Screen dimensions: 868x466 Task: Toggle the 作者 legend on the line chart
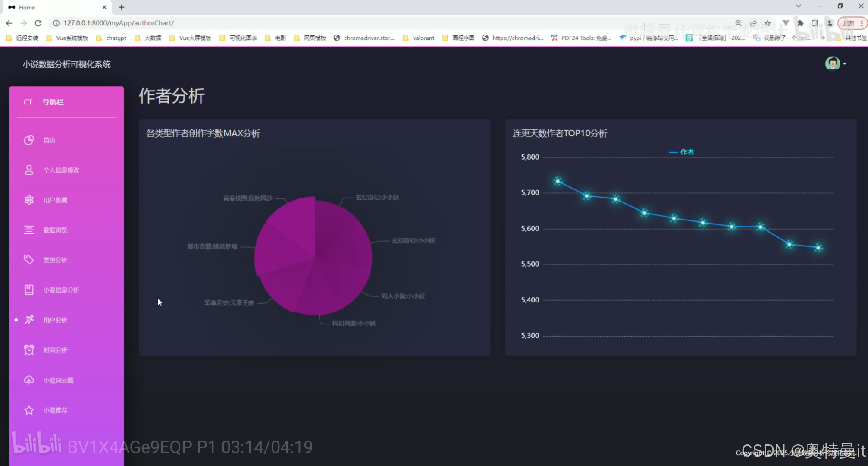[x=681, y=152]
